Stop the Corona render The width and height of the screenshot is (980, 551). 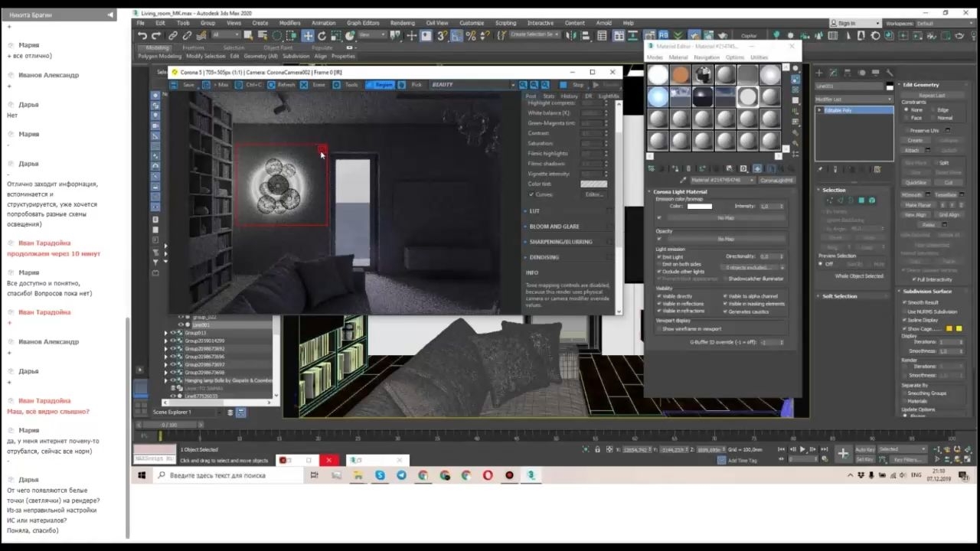pyautogui.click(x=573, y=85)
